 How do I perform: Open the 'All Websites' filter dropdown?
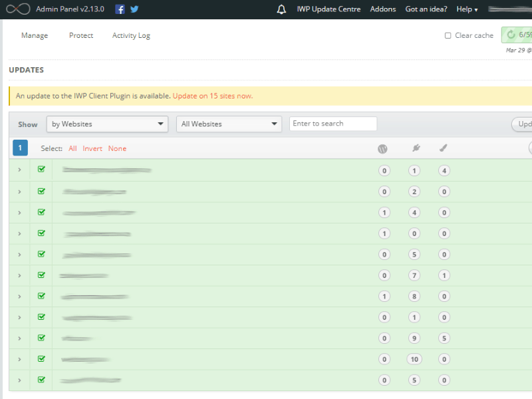229,124
